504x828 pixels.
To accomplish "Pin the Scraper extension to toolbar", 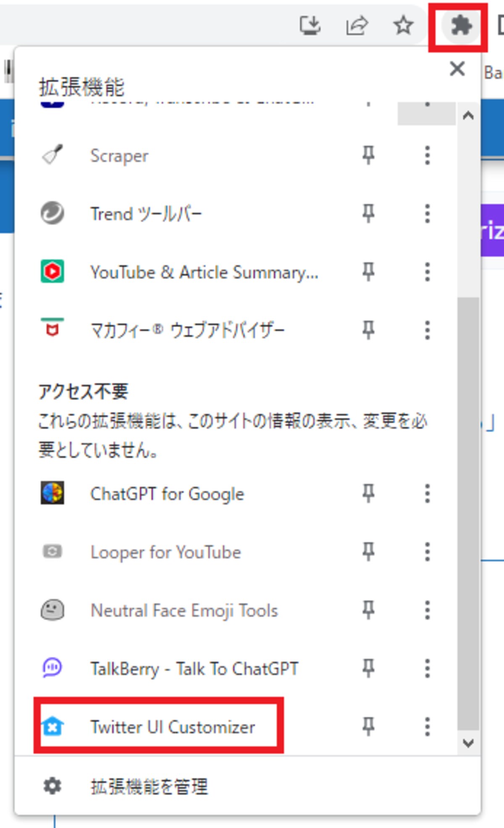I will (368, 156).
